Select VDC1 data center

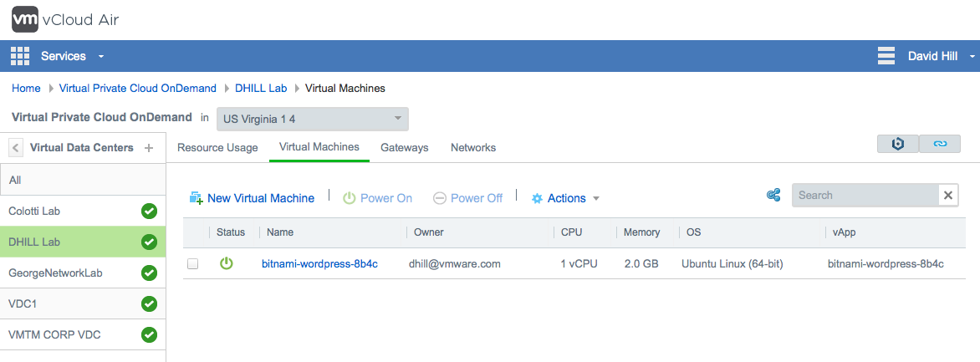[x=83, y=303]
